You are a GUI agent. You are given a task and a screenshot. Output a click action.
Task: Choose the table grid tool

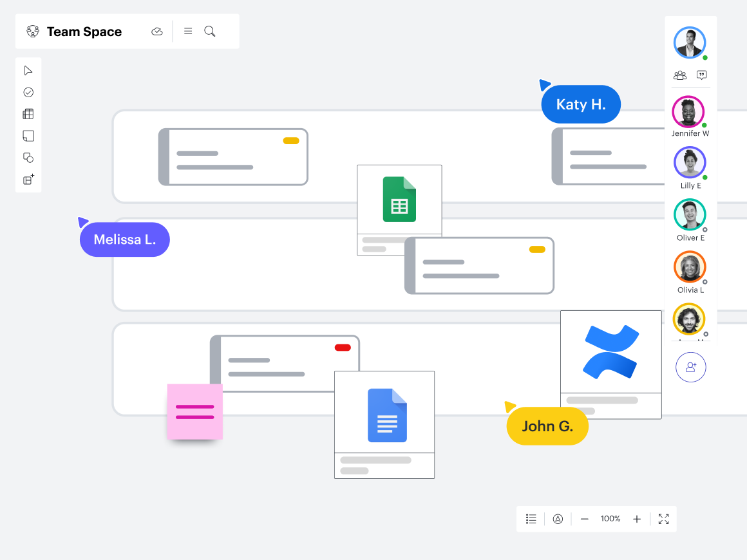(28, 114)
